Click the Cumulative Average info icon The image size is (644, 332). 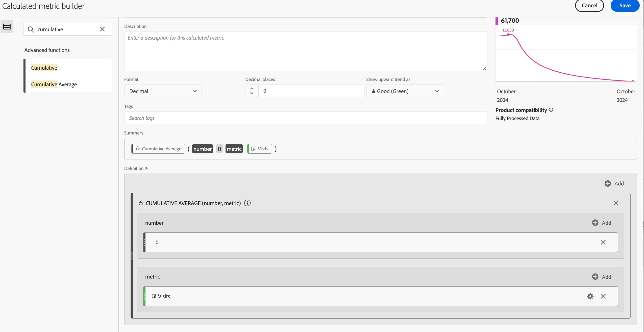pyautogui.click(x=247, y=203)
